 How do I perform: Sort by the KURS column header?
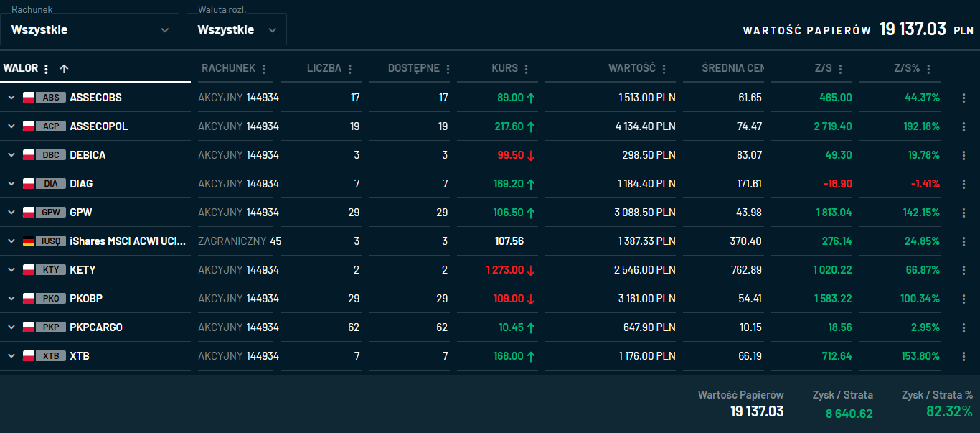point(505,69)
